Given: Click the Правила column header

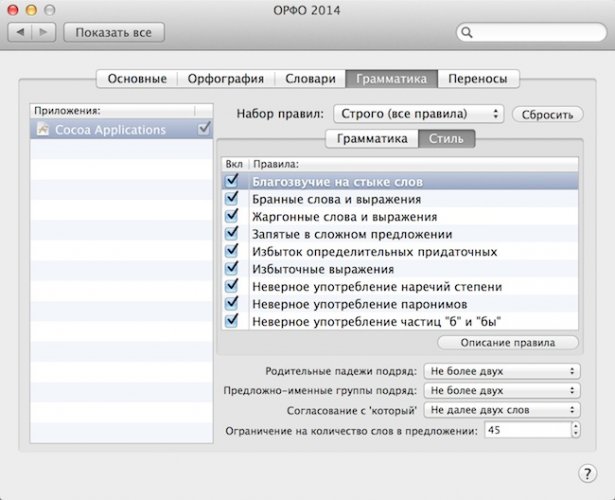Looking at the screenshot, I should point(413,164).
